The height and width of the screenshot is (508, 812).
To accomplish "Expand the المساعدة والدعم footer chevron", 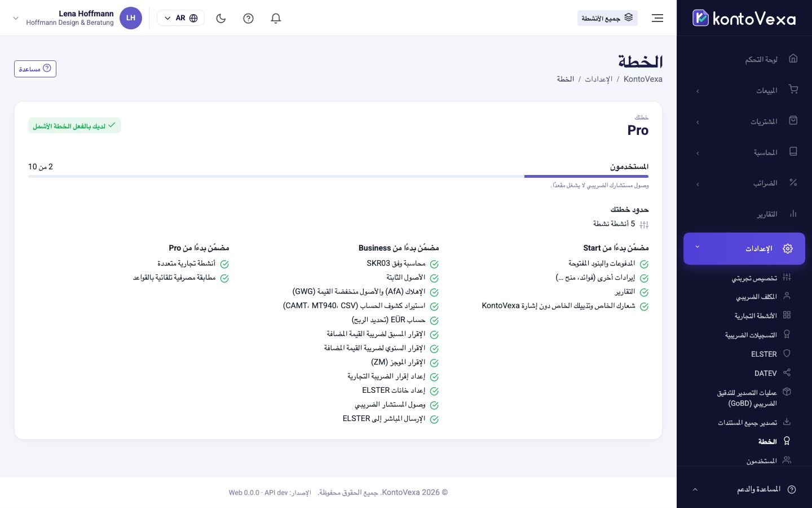I will [x=695, y=489].
